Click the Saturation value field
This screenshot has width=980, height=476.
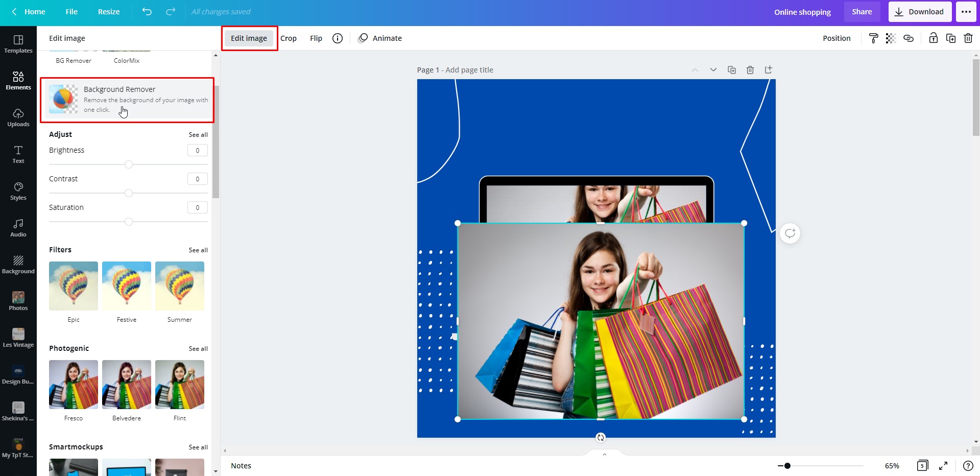tap(198, 207)
